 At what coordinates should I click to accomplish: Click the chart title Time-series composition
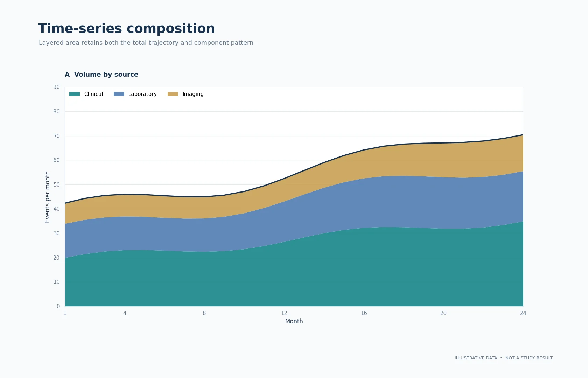[x=126, y=29]
